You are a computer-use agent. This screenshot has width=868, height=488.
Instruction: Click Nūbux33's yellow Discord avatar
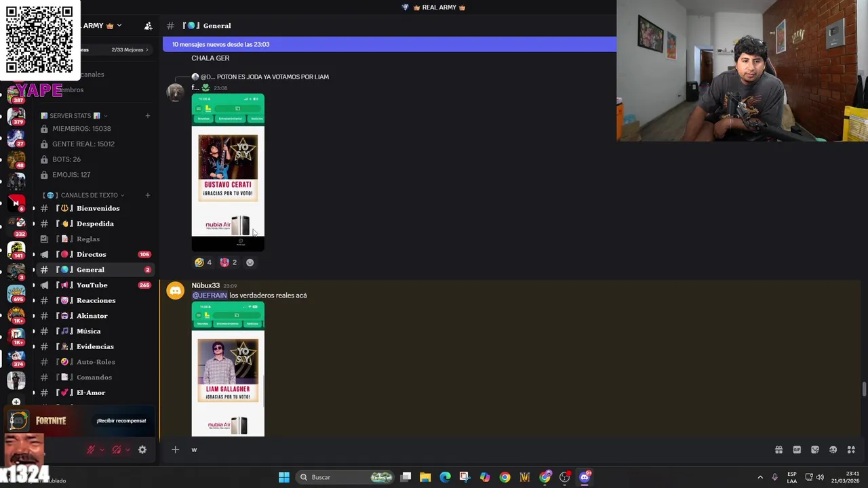coord(176,291)
